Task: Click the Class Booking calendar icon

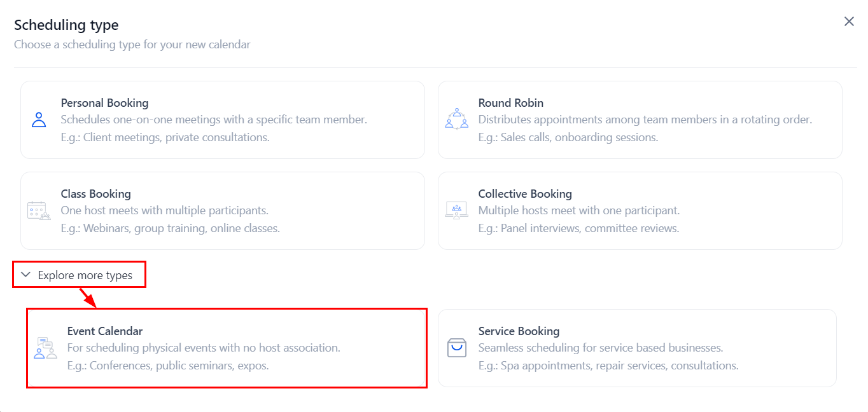Action: [39, 210]
